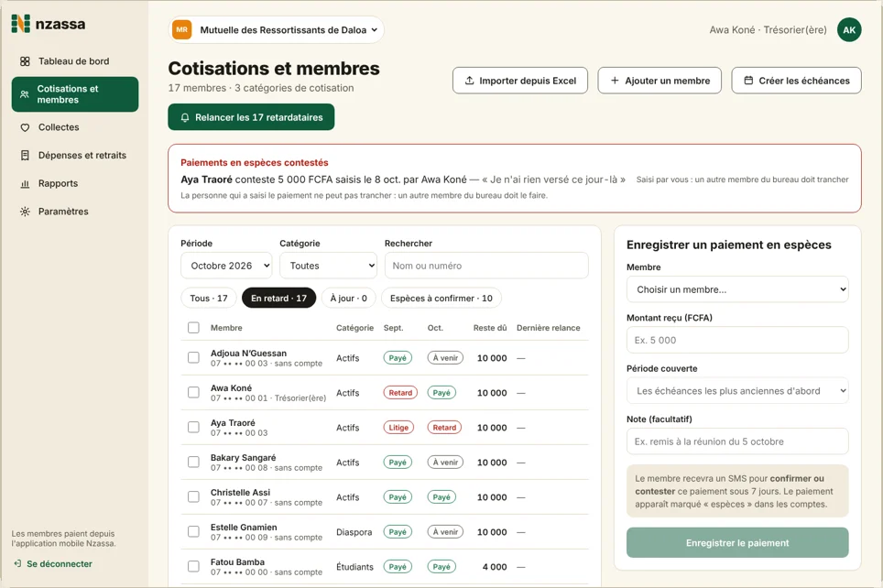
Task: Select Cotisations et membres menu item
Action: tap(75, 94)
